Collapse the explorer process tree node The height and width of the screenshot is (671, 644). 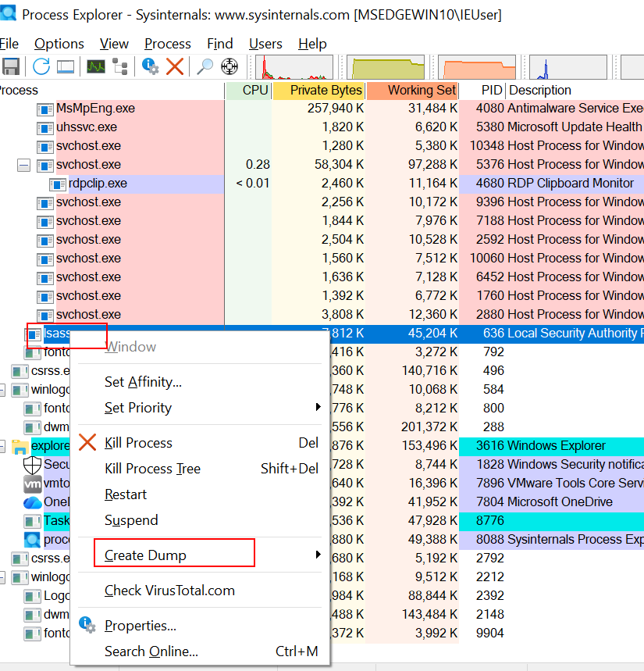click(x=2, y=446)
